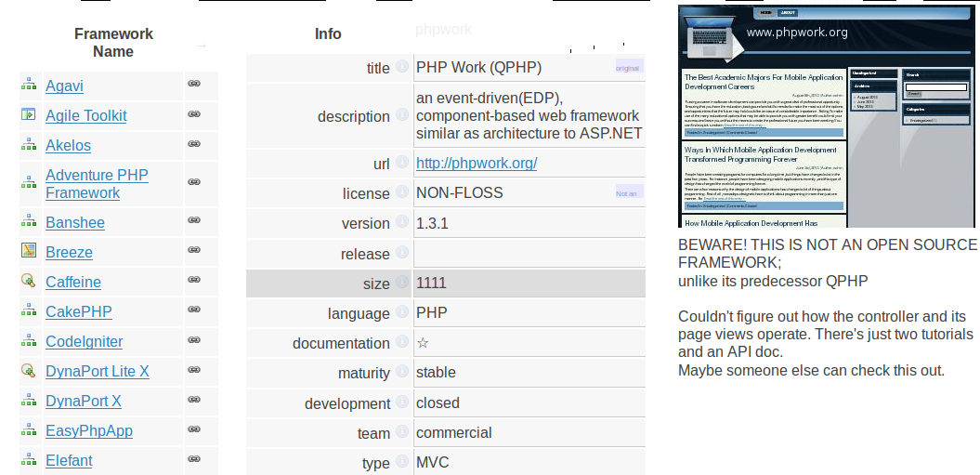The width and height of the screenshot is (980, 475).
Task: Click the version value 1.3.1
Action: (432, 223)
